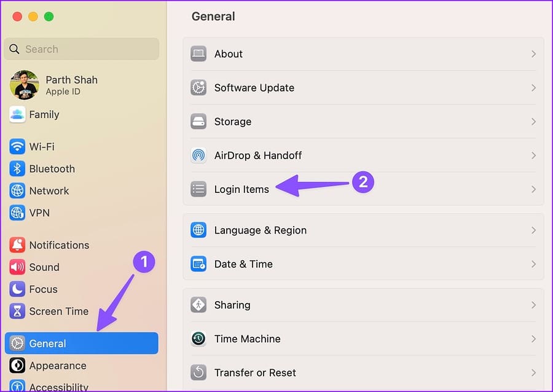This screenshot has width=553, height=392.
Task: Open the VPN globe icon
Action: pyautogui.click(x=17, y=213)
